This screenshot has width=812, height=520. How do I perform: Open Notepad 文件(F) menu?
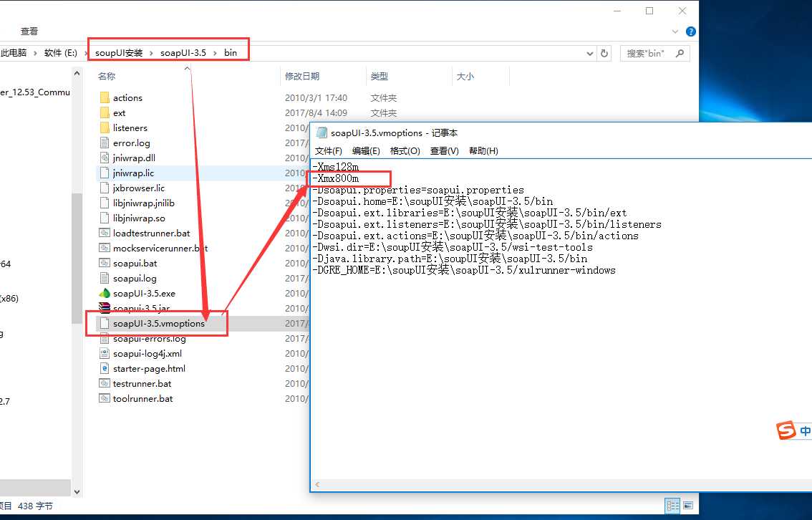pyautogui.click(x=329, y=150)
